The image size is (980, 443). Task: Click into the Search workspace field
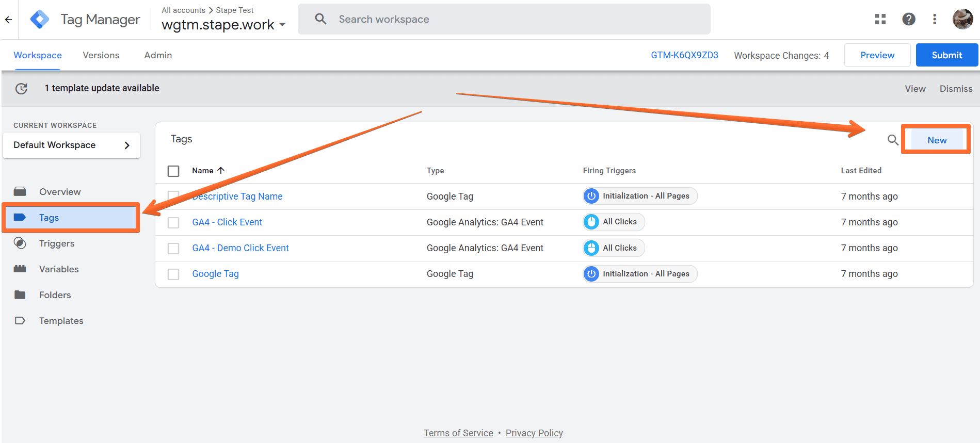tap(504, 19)
